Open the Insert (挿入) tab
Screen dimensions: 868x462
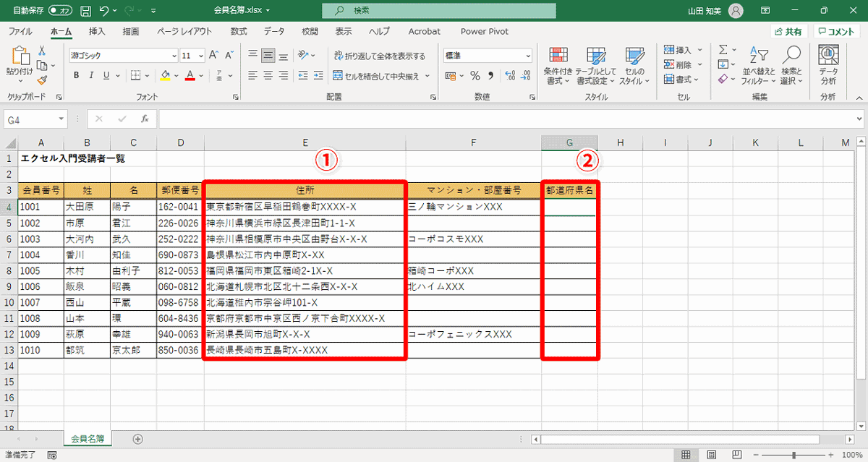[x=97, y=31]
